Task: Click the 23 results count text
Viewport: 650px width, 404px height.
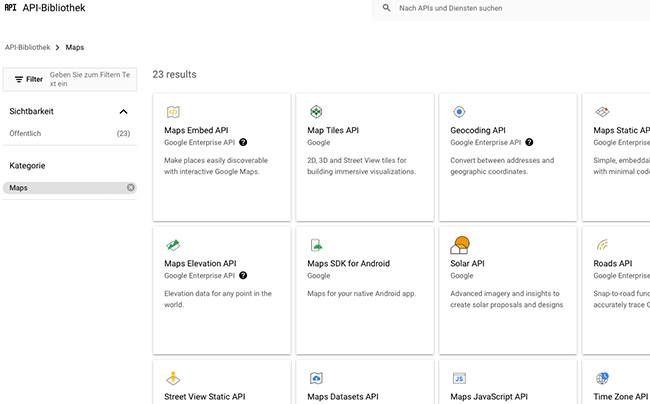Action: 175,74
